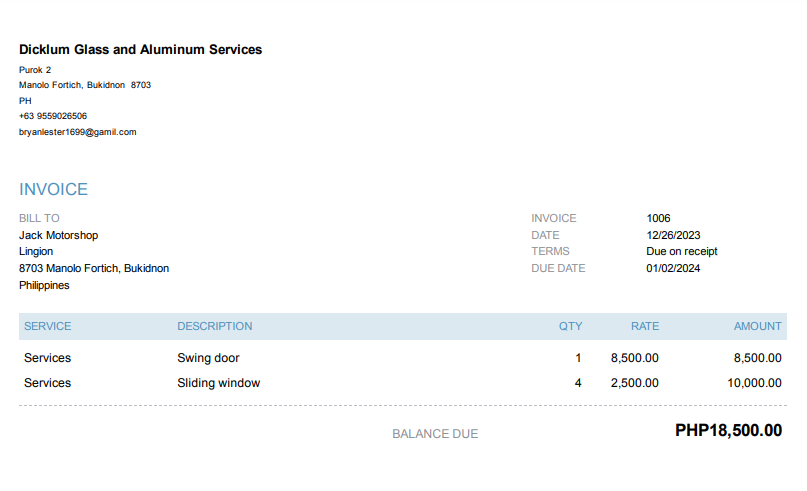Select the due date 01/02/2024
807x491 pixels.
(673, 268)
